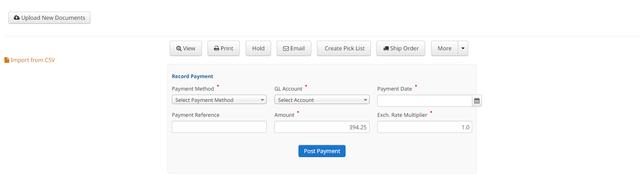The height and width of the screenshot is (178, 644).
Task: Focus the Payment Reference text field
Action: tap(219, 127)
